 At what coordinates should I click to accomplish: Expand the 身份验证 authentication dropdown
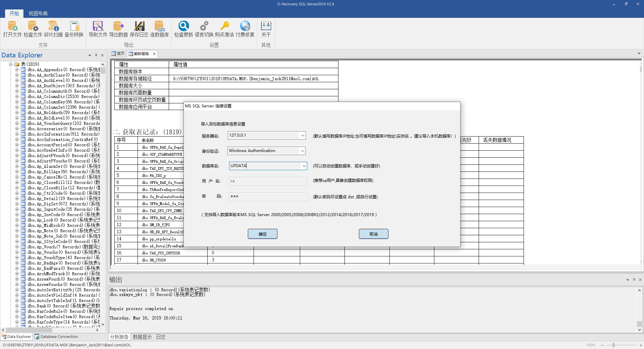[302, 151]
